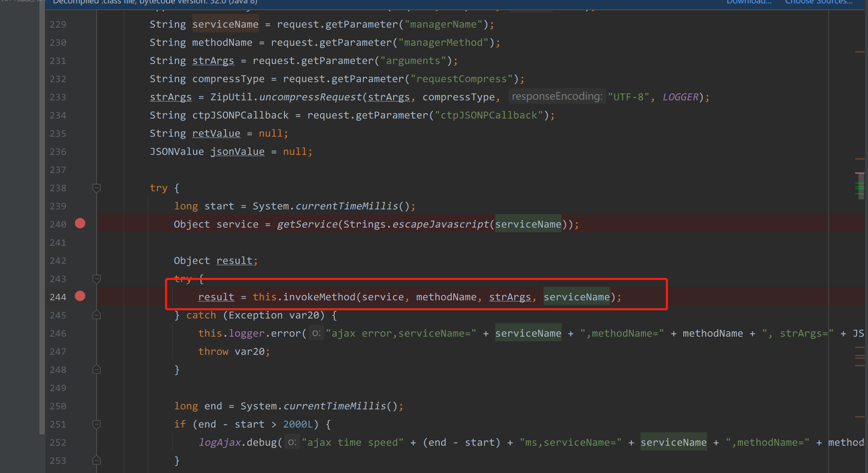The height and width of the screenshot is (473, 868).
Task: Place the caret on the invokeMethod call
Action: [x=319, y=297]
